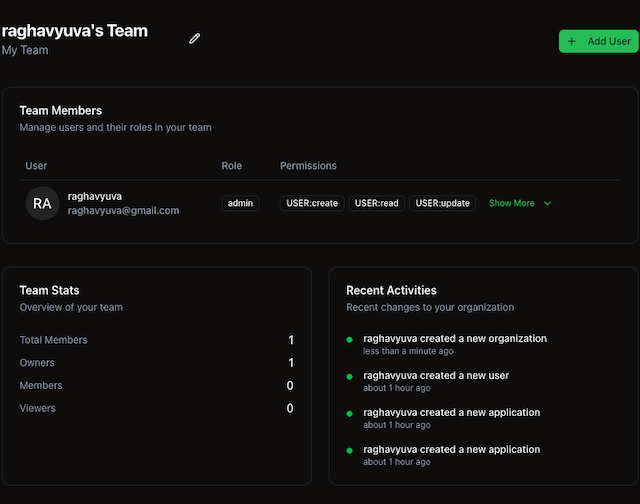Click the USER:create permission tag
The width and height of the screenshot is (640, 504).
point(312,203)
